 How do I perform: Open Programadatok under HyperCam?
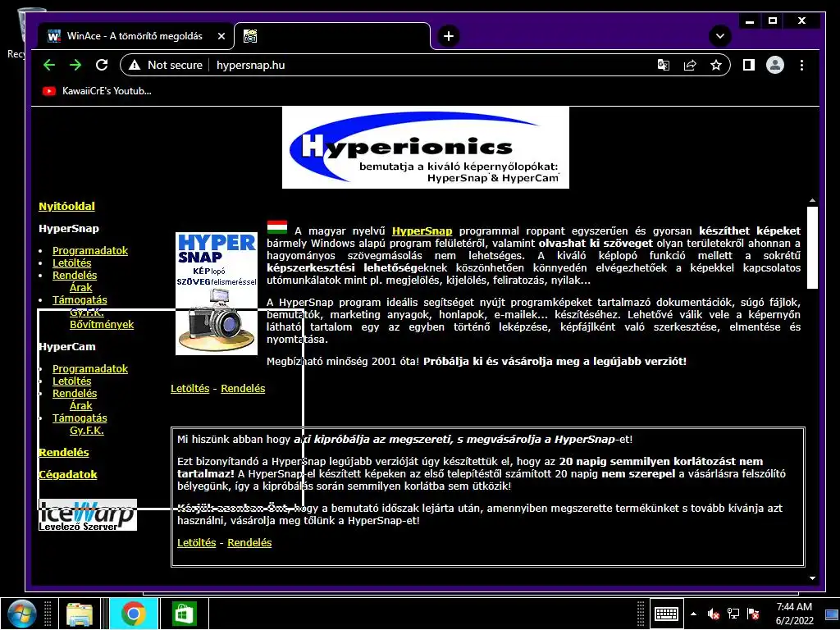tap(90, 369)
